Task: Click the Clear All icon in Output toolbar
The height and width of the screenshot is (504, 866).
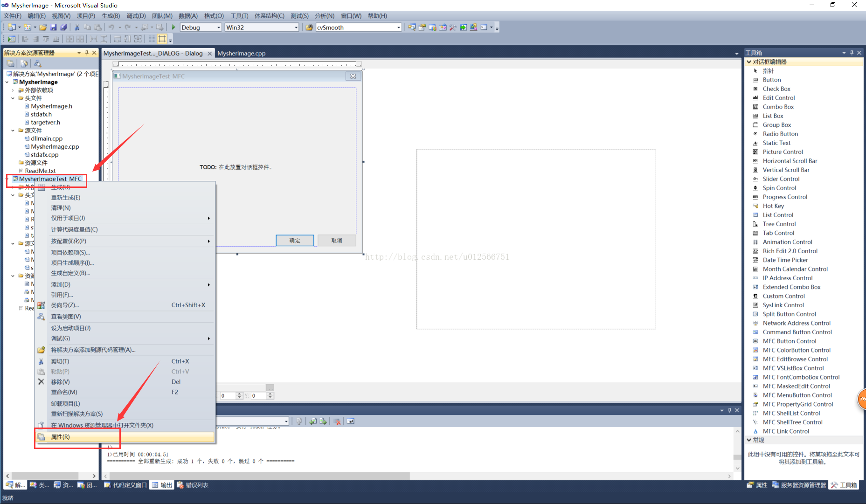Action: point(337,421)
